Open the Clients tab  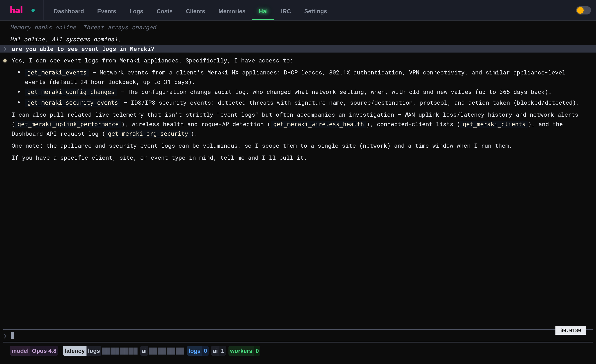tap(195, 11)
